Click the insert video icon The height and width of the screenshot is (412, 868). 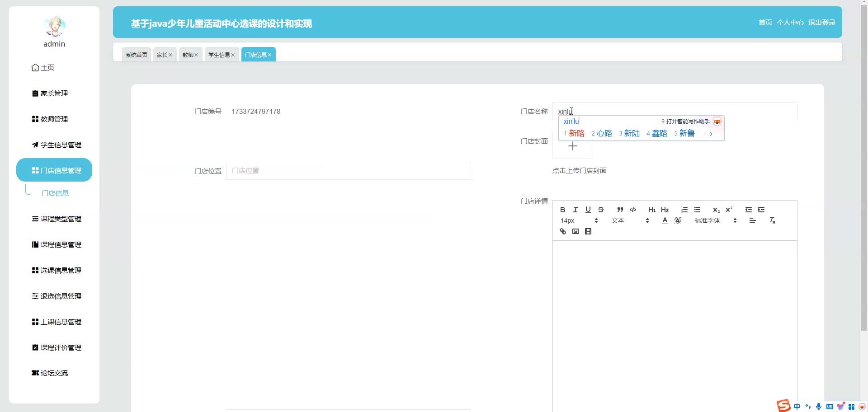[x=588, y=231]
